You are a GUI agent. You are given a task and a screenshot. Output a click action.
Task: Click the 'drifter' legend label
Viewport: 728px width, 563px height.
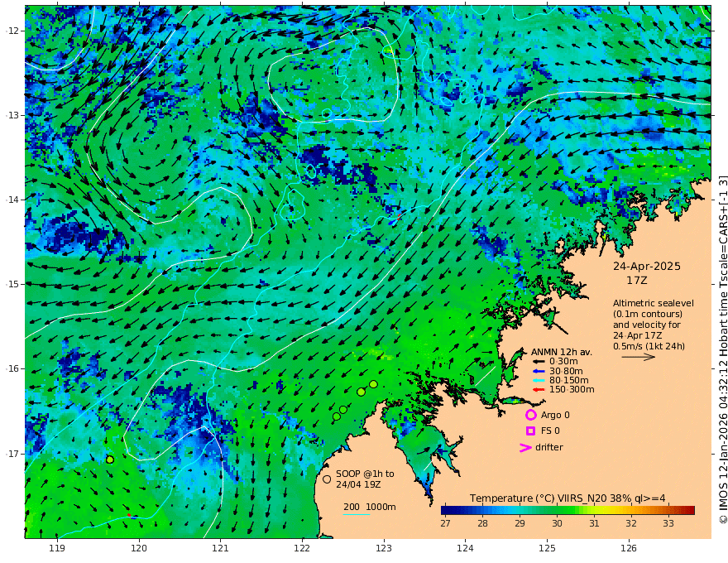pos(548,447)
